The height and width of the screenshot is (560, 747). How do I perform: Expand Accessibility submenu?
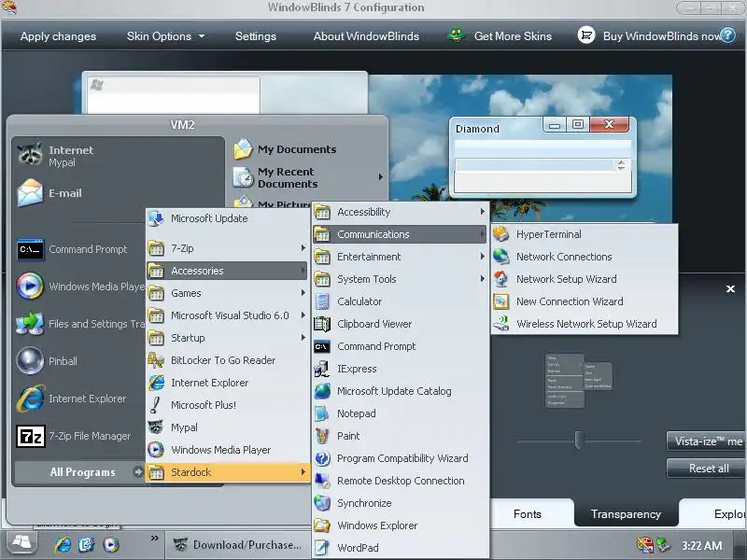point(401,212)
